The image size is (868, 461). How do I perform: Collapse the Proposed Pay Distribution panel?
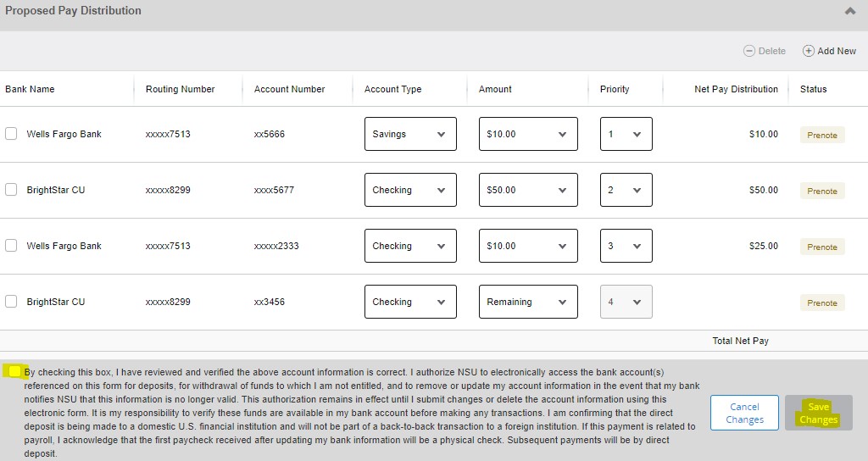click(849, 11)
